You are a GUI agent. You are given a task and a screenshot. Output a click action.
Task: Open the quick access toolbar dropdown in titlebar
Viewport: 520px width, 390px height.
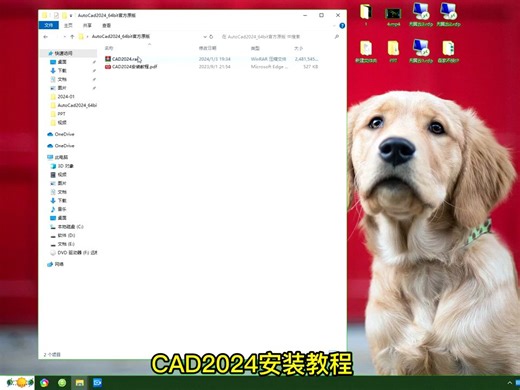(71, 15)
